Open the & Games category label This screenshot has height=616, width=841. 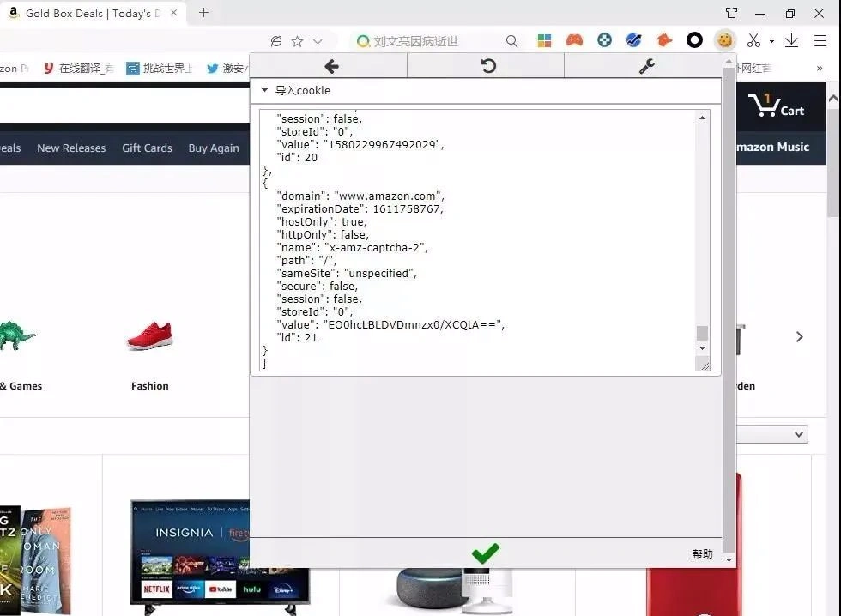[21, 386]
